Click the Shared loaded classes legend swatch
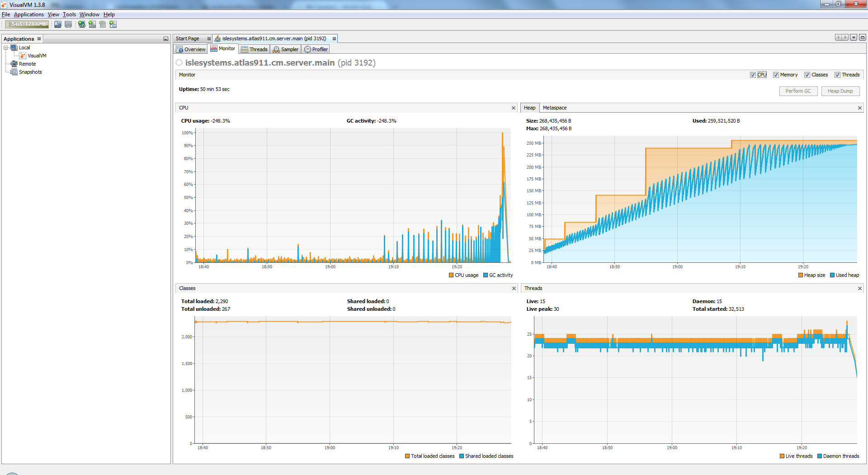 coord(462,456)
